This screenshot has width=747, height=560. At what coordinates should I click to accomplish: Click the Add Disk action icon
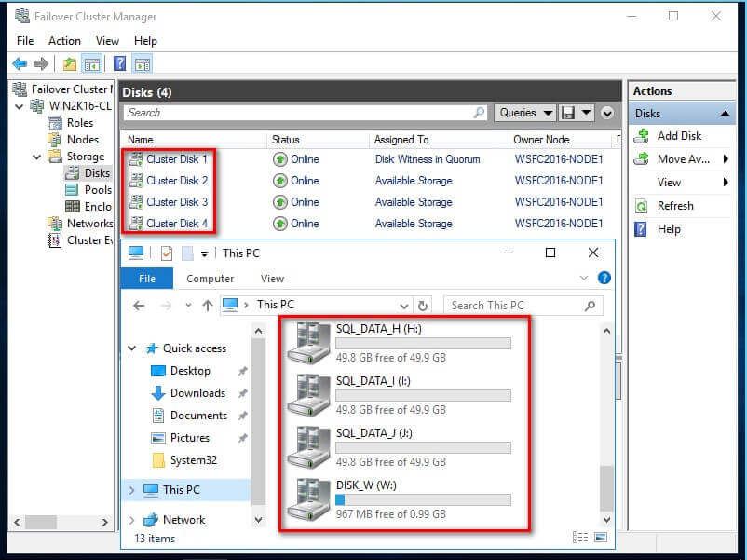[x=641, y=136]
